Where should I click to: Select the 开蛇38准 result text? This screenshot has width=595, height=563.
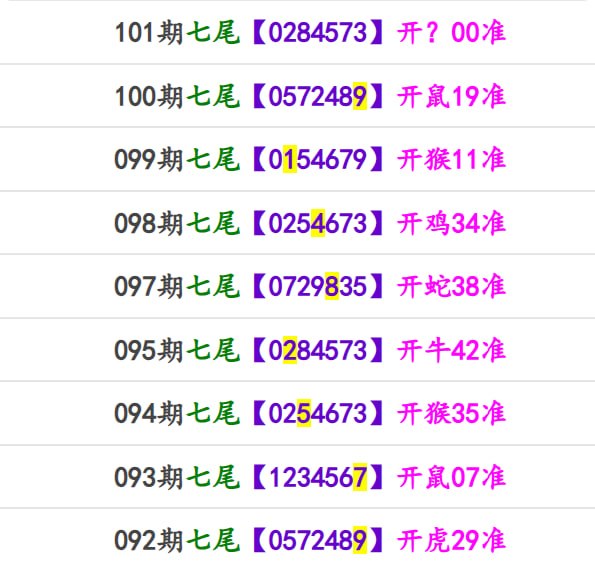(x=452, y=286)
